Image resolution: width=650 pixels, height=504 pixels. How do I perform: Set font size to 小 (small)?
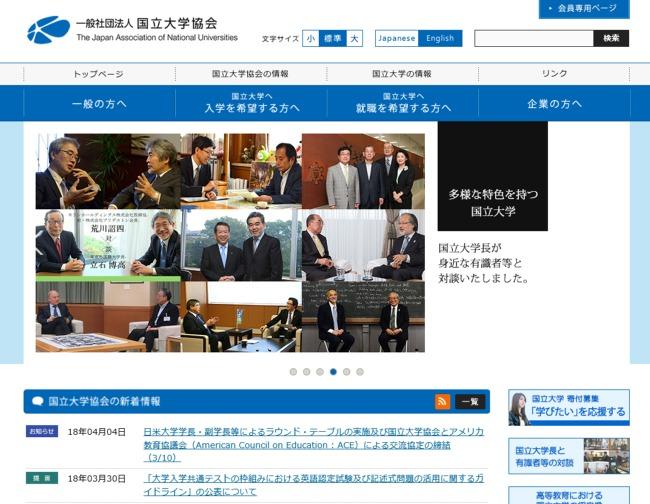pos(310,39)
